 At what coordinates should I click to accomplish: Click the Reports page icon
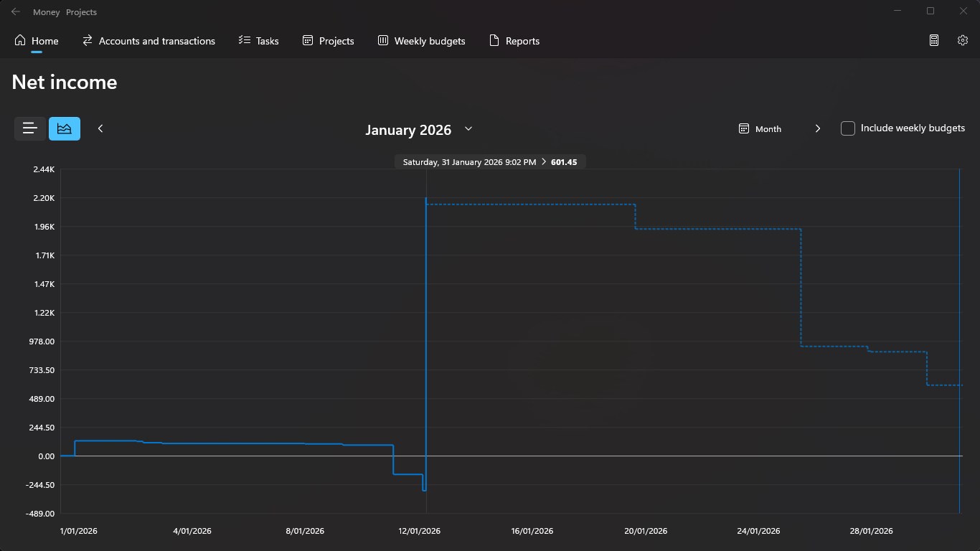click(494, 41)
